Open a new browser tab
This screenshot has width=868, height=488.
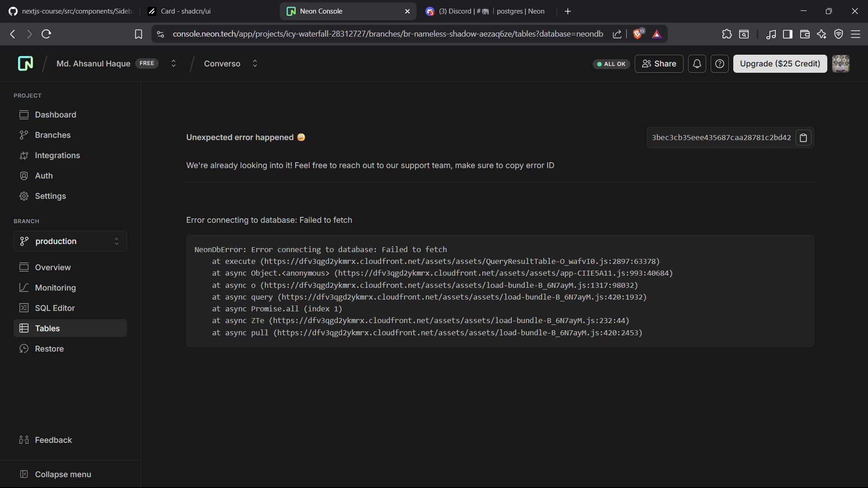[x=568, y=11]
